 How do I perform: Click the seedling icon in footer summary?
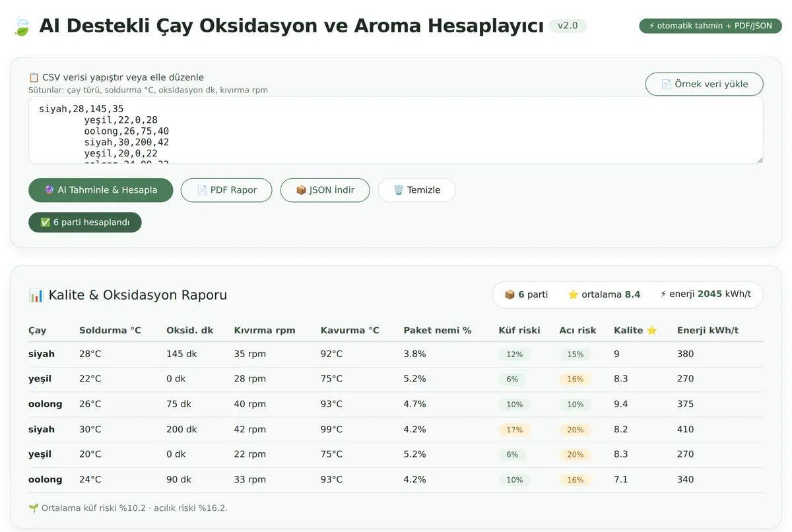[x=34, y=508]
